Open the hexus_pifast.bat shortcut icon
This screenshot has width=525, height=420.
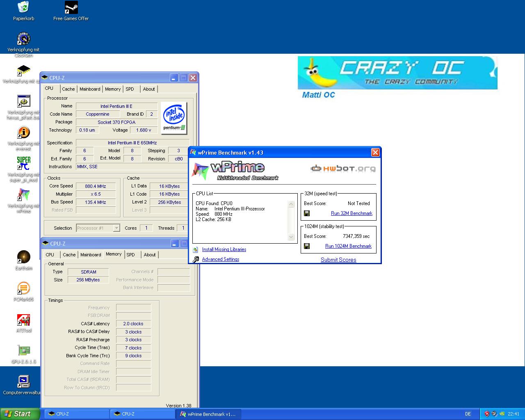pos(23,101)
